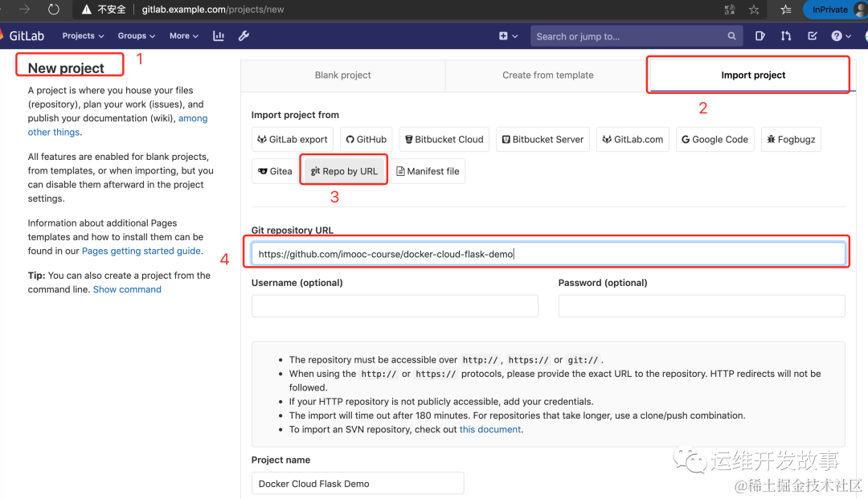This screenshot has width=868, height=499.
Task: Choose GitLab export import source
Action: tap(293, 139)
